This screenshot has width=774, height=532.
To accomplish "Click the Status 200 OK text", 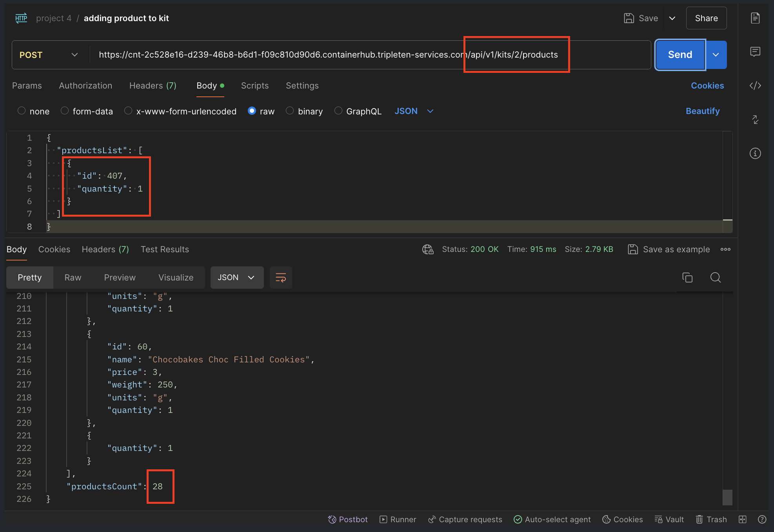I will tap(470, 250).
